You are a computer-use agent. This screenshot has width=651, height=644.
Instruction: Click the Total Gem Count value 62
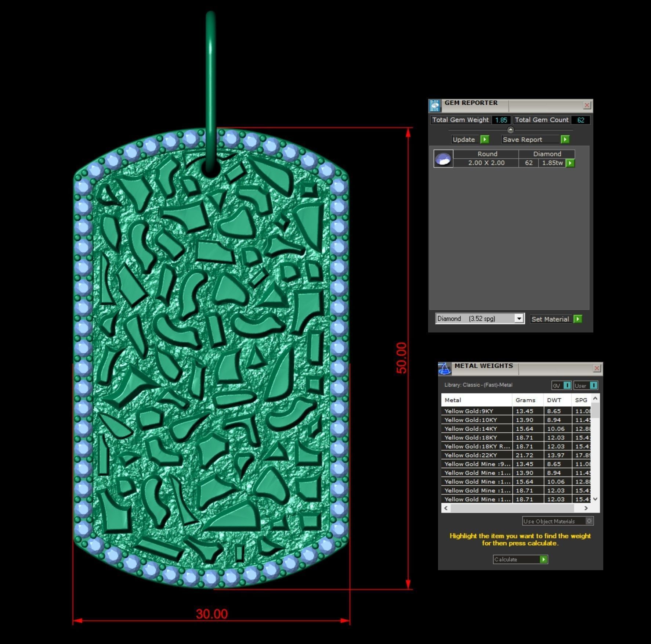tap(581, 120)
